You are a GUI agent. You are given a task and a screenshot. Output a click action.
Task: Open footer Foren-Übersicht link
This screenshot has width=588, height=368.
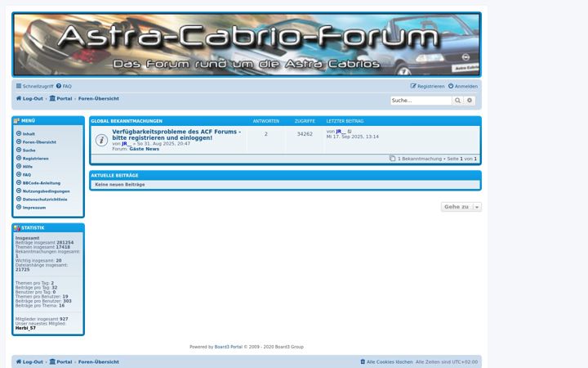[99, 362]
